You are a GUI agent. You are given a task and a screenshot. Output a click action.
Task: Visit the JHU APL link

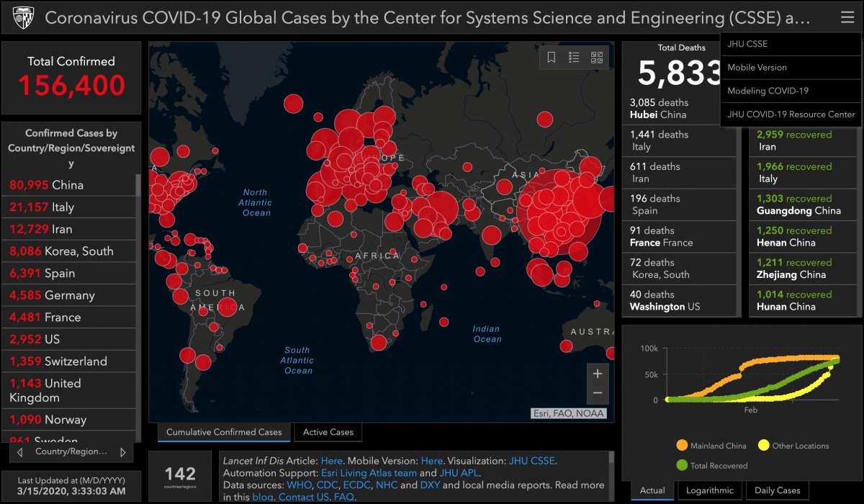pyautogui.click(x=459, y=473)
